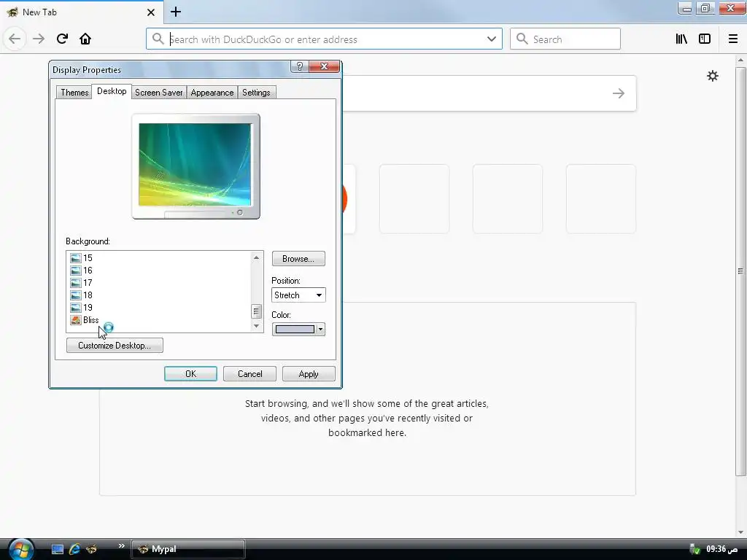Switch to the Screen Saver tab
Viewport: 747px width, 560px height.
pos(158,93)
